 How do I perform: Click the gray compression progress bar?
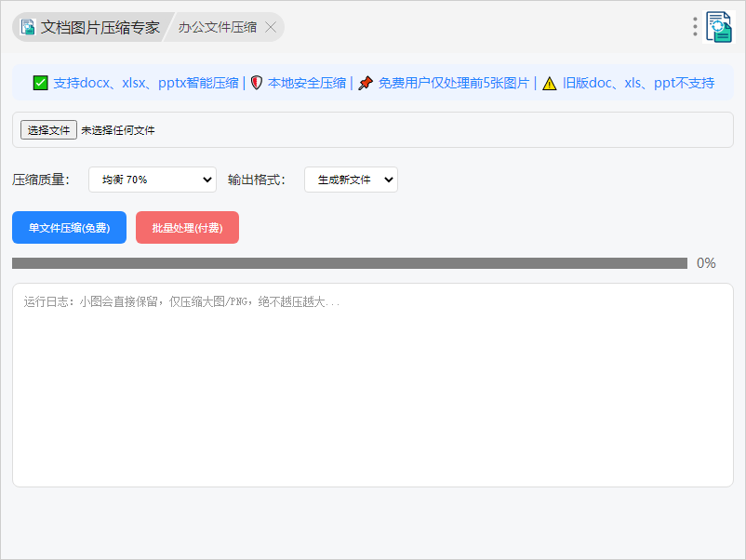349,263
